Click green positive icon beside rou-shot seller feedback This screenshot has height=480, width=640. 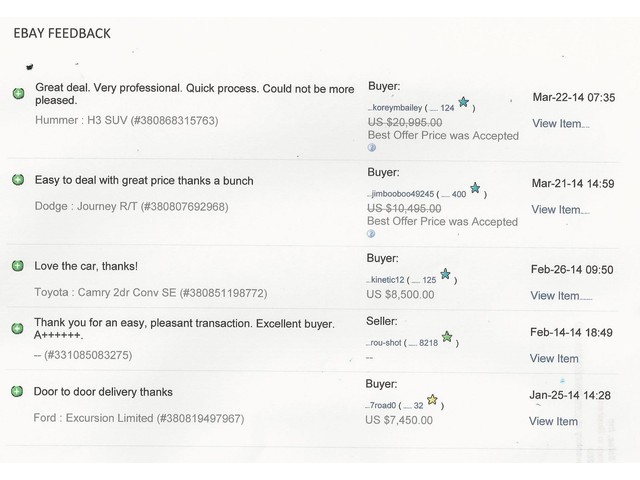pos(18,328)
